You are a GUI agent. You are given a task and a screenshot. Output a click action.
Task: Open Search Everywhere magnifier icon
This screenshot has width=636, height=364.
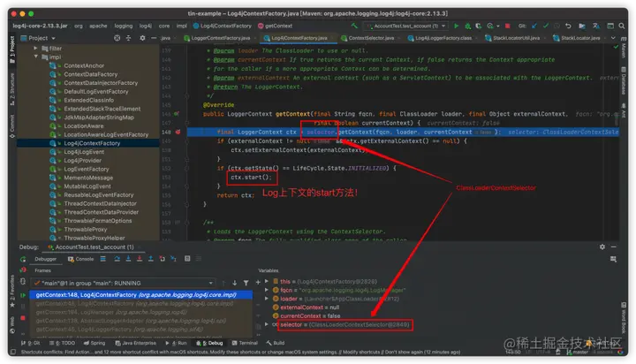(622, 26)
